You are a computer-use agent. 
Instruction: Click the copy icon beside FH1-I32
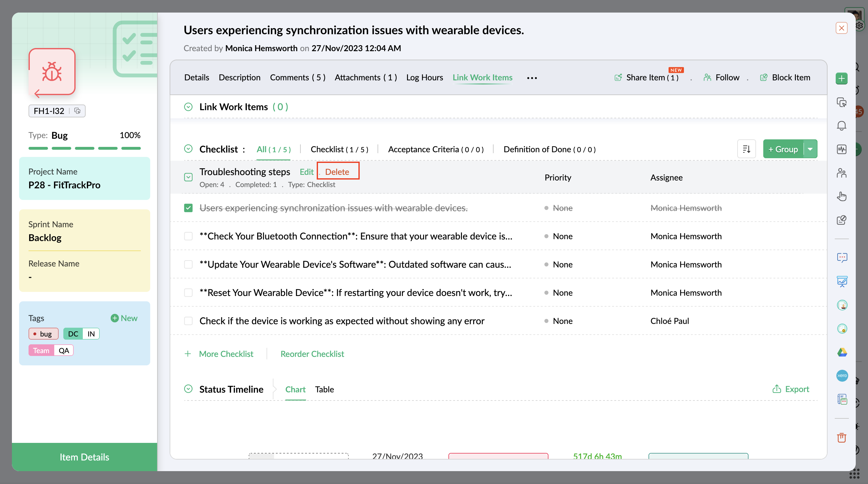pos(77,110)
